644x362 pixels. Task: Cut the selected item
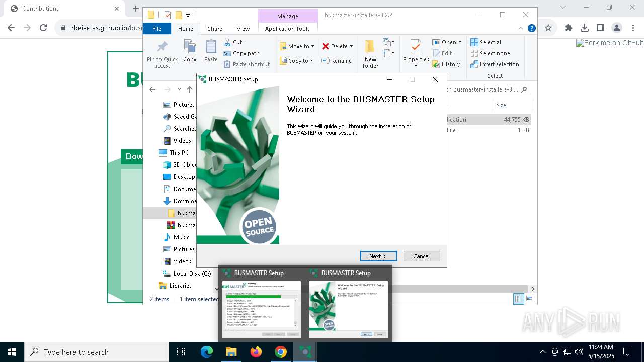[x=233, y=42]
